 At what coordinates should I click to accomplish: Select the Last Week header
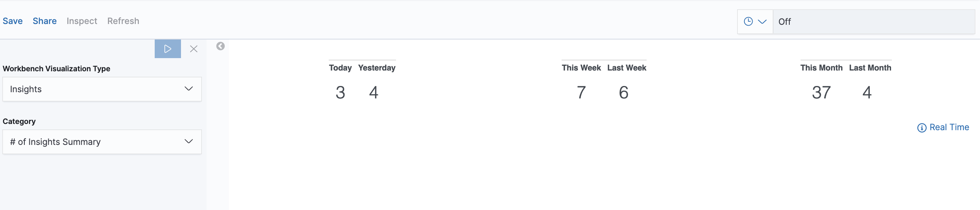click(x=627, y=68)
